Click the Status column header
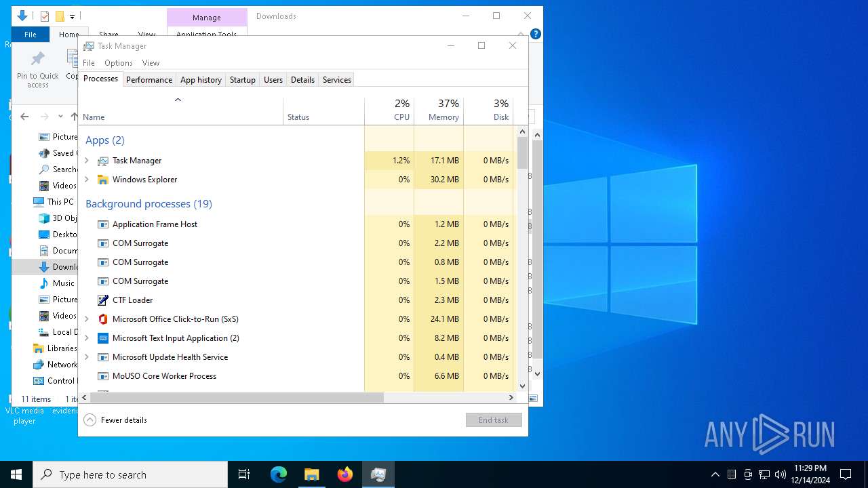This screenshot has height=488, width=868. [323, 111]
